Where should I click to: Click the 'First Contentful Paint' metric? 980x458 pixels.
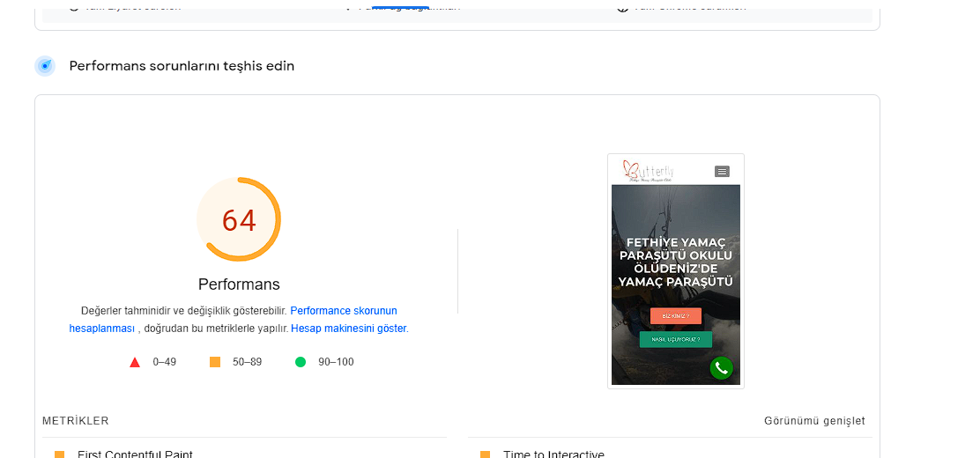(135, 454)
